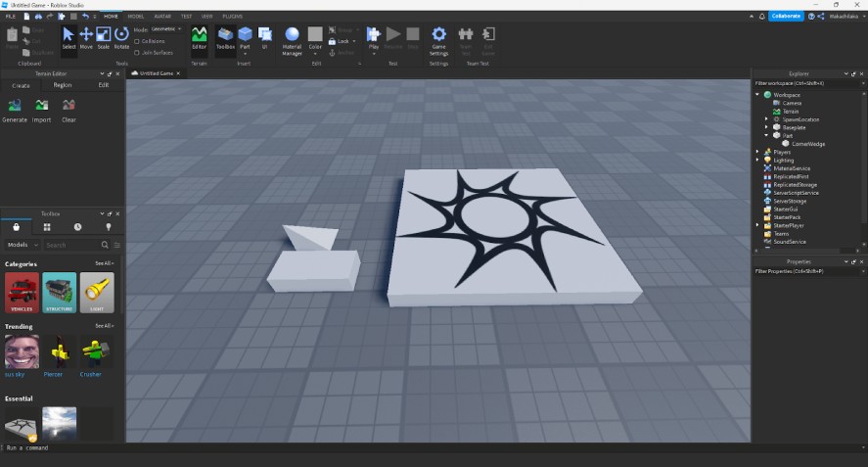Open the Terrain Editor icon in ribbon
The image size is (868, 467).
click(199, 38)
